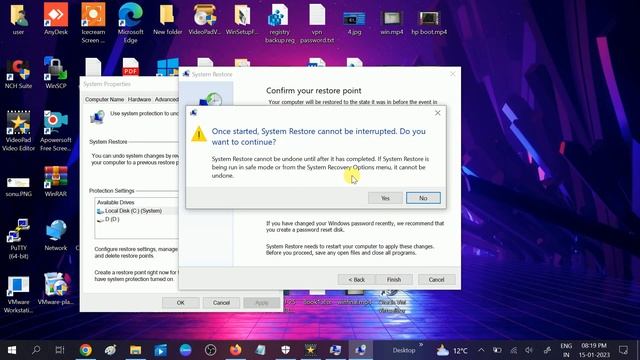Open the 4.jpg image file
Image resolution: width=640 pixels, height=360 pixels.
(354, 23)
